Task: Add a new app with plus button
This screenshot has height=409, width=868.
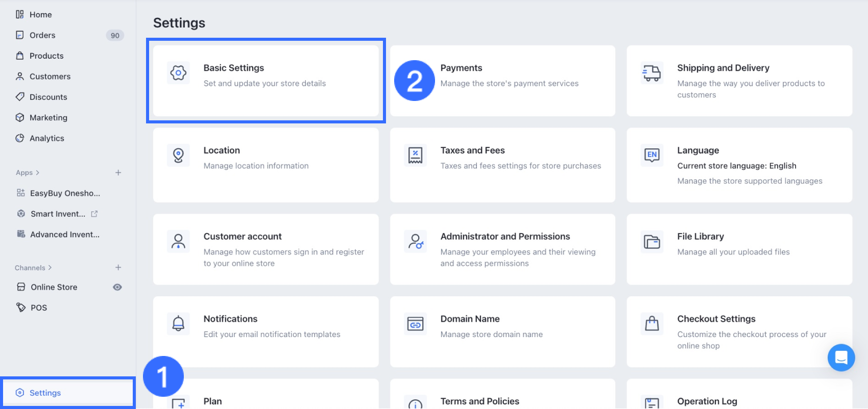Action: coord(118,173)
